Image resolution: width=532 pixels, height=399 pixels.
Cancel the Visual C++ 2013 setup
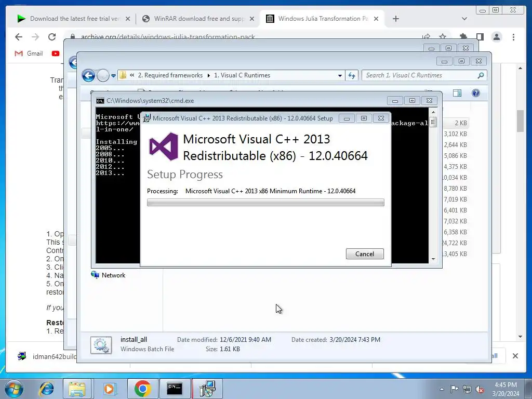[365, 254]
